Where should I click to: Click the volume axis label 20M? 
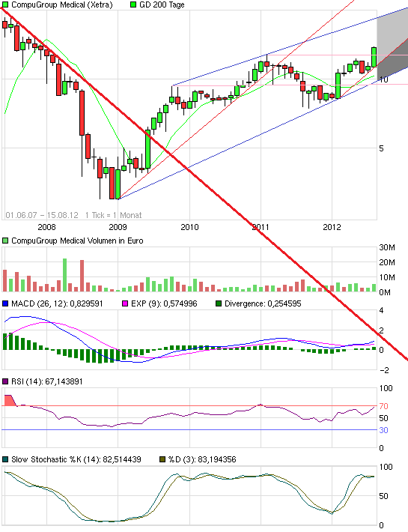click(387, 262)
